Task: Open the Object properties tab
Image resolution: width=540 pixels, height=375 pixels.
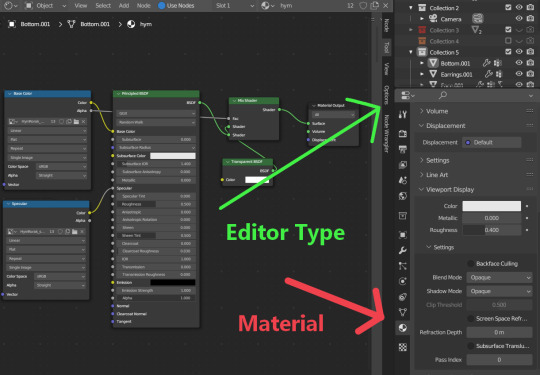Action: pos(402,235)
